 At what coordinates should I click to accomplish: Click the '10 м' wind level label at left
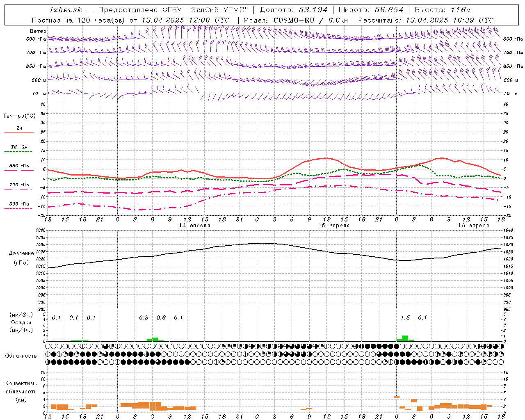[39, 94]
